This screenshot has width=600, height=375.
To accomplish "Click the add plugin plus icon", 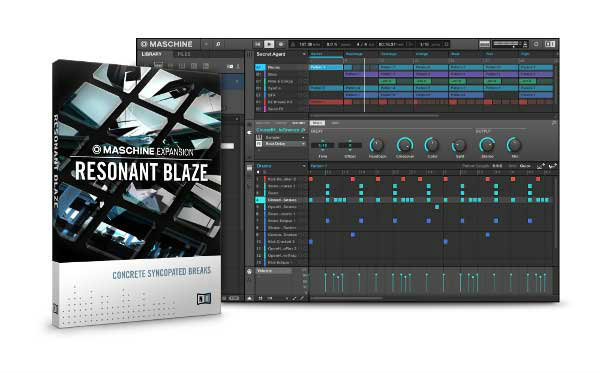I will (x=259, y=151).
